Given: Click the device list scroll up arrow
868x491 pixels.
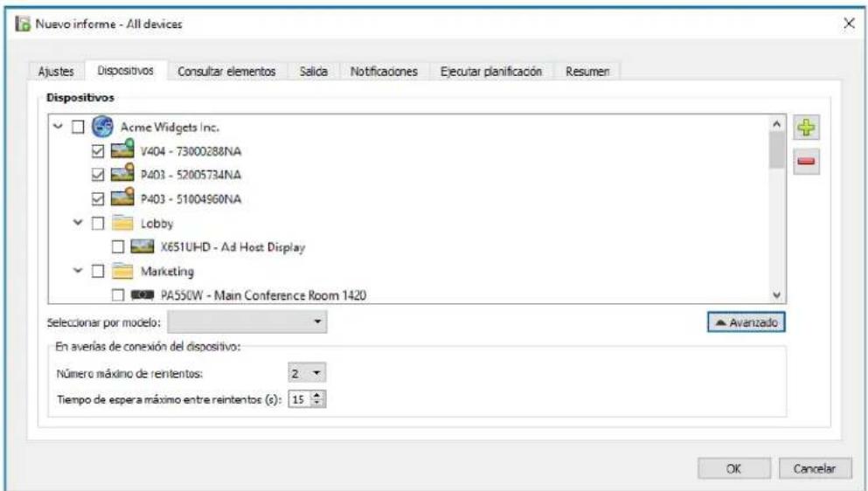Looking at the screenshot, I should (777, 124).
